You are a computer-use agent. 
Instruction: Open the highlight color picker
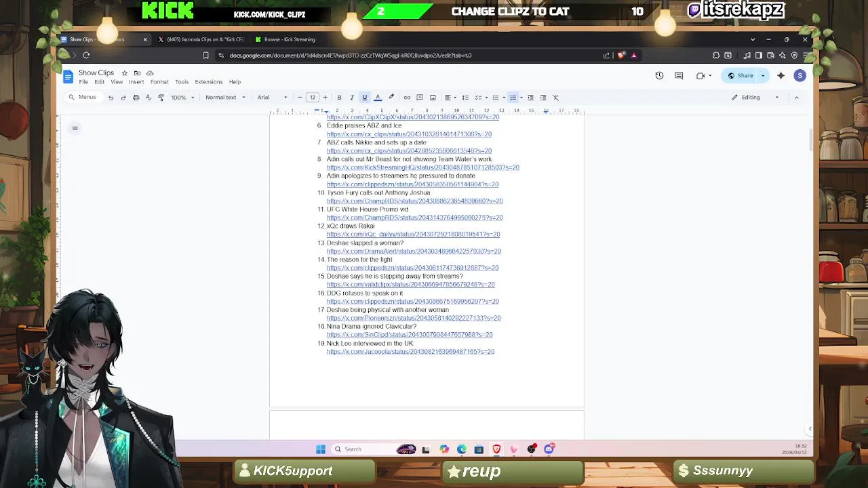coord(391,98)
